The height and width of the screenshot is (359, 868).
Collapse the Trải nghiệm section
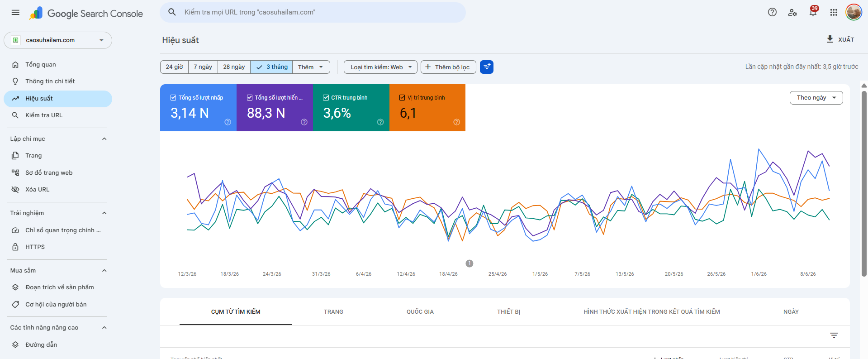[104, 213]
